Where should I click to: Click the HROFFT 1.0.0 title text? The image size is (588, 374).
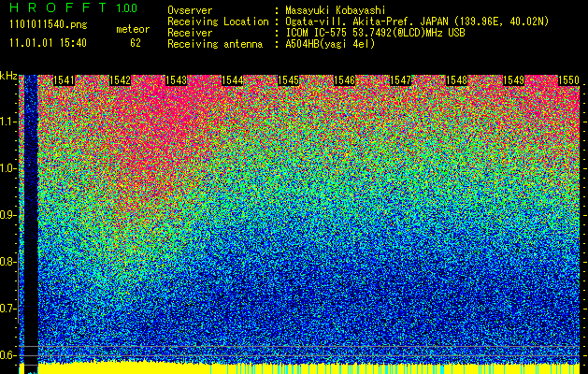click(x=74, y=7)
